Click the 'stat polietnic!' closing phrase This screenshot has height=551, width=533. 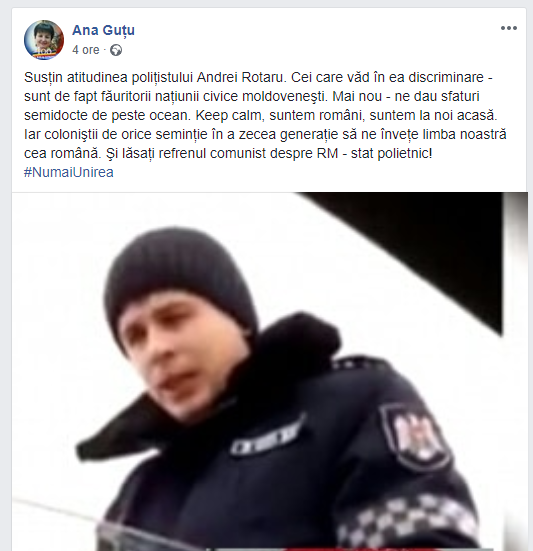[391, 154]
